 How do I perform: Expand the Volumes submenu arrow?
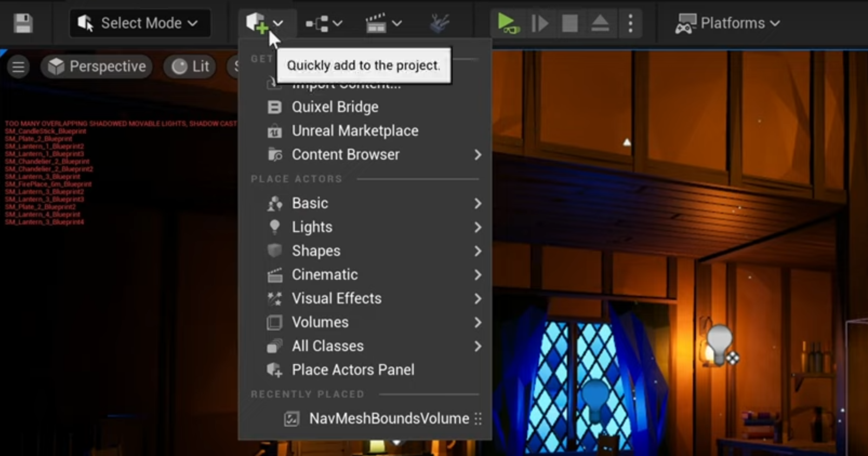(478, 322)
